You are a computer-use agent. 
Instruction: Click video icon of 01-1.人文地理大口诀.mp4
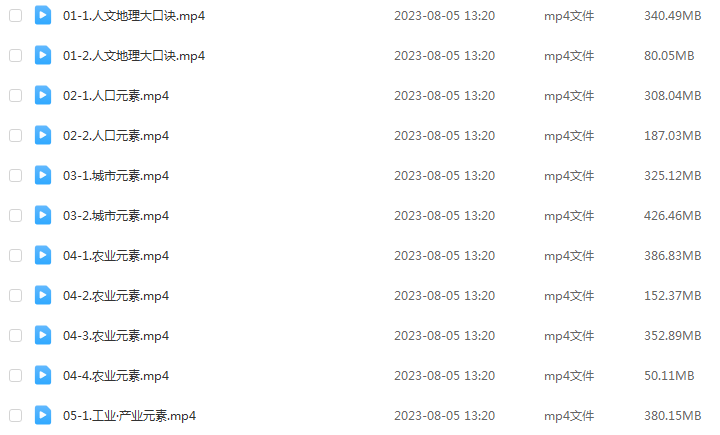click(43, 16)
